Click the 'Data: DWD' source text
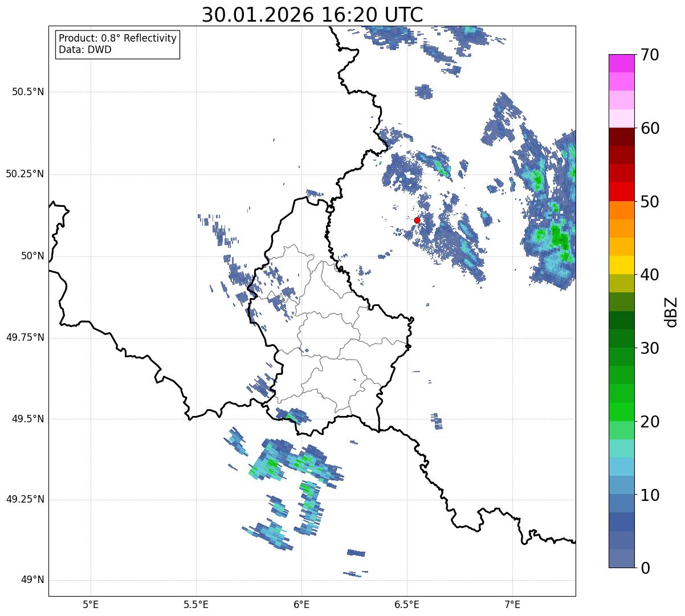The image size is (685, 616). 85,50
